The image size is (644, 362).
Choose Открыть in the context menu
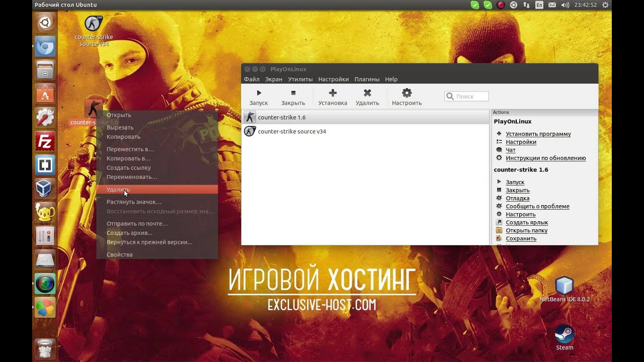(x=157, y=115)
